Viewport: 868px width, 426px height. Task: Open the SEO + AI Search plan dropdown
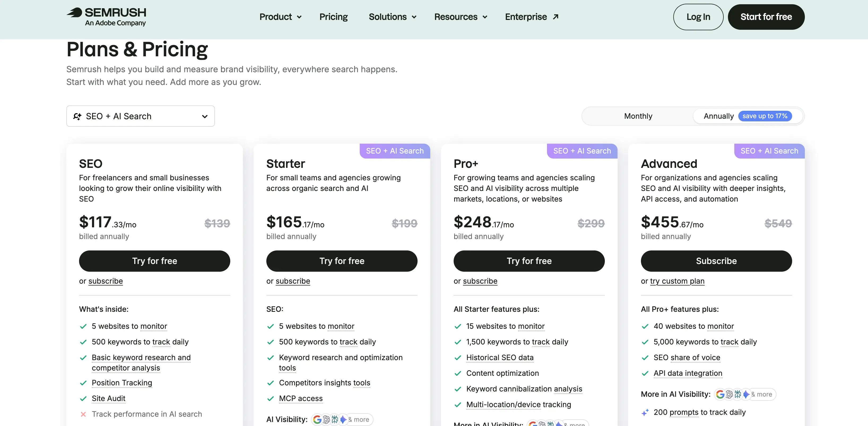(x=141, y=116)
